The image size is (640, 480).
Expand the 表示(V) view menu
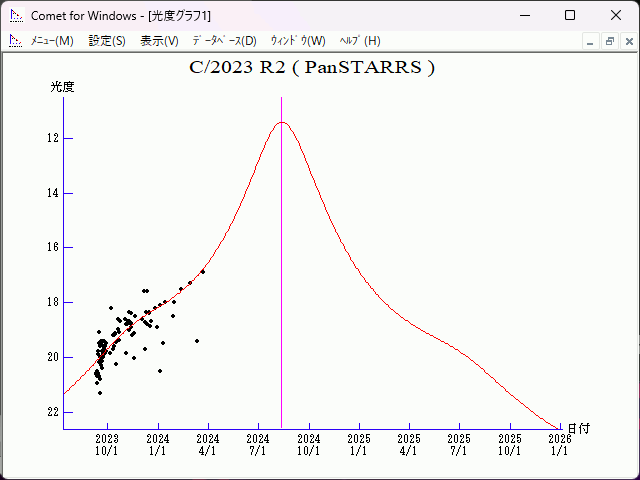pos(159,41)
